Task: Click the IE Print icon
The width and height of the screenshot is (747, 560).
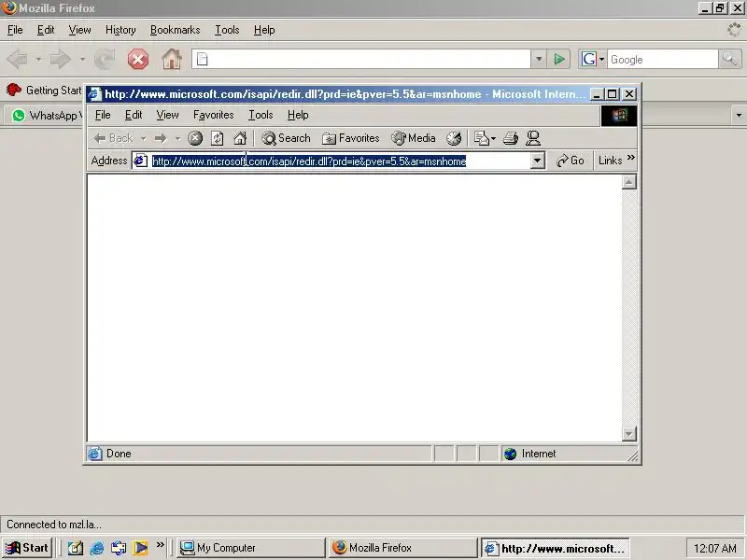Action: tap(510, 138)
